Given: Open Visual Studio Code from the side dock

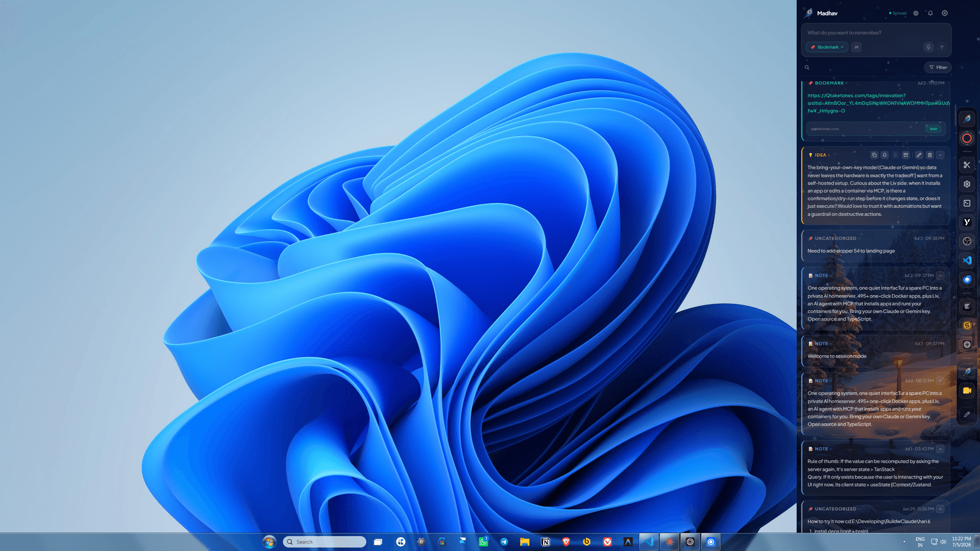Looking at the screenshot, I should (x=967, y=260).
